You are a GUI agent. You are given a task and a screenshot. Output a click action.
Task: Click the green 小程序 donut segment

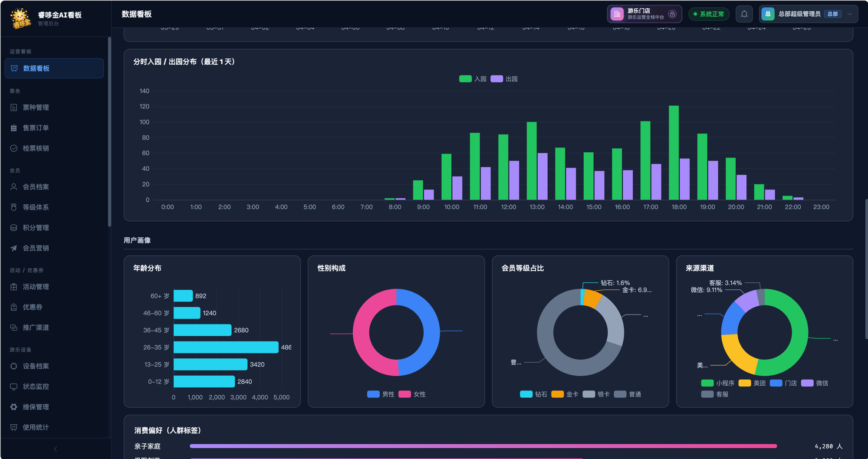pyautogui.click(x=799, y=332)
